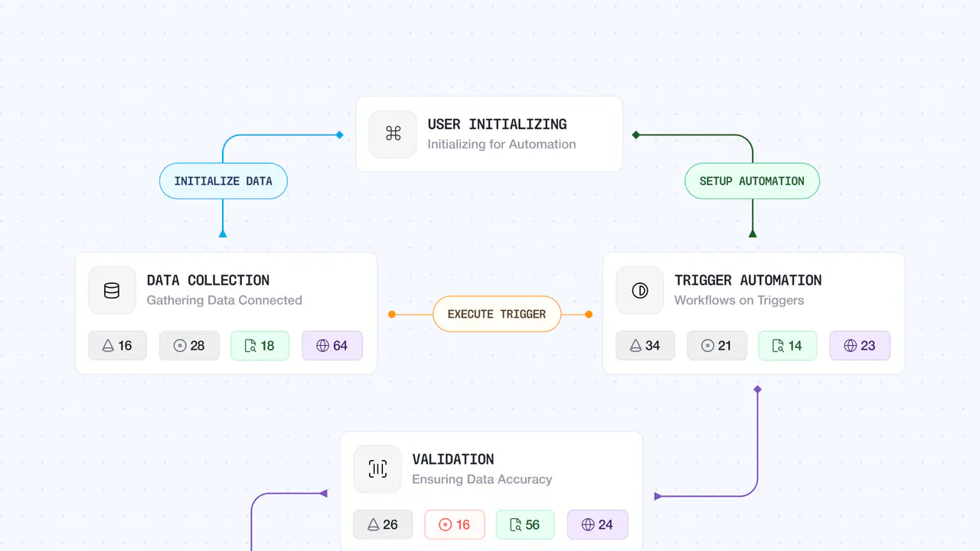Viewport: 980px width, 551px height.
Task: Select "Workflows on Triggers" subtitle text
Action: [x=739, y=300]
